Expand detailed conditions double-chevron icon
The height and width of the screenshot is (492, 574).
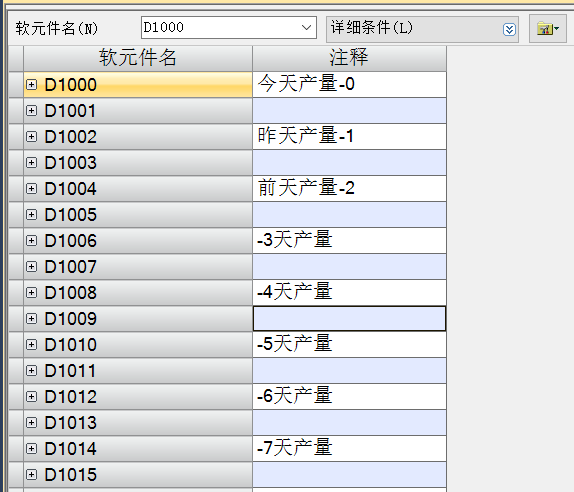(x=509, y=29)
